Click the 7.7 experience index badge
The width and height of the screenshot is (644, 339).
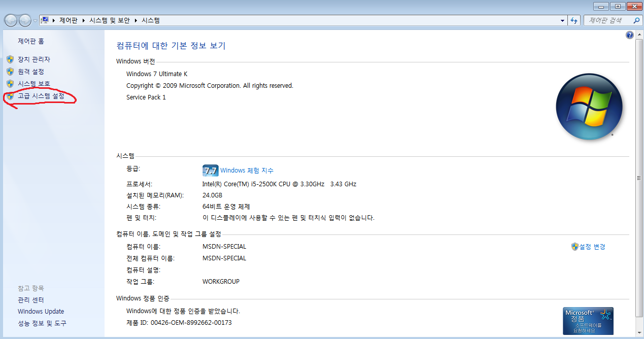[210, 171]
